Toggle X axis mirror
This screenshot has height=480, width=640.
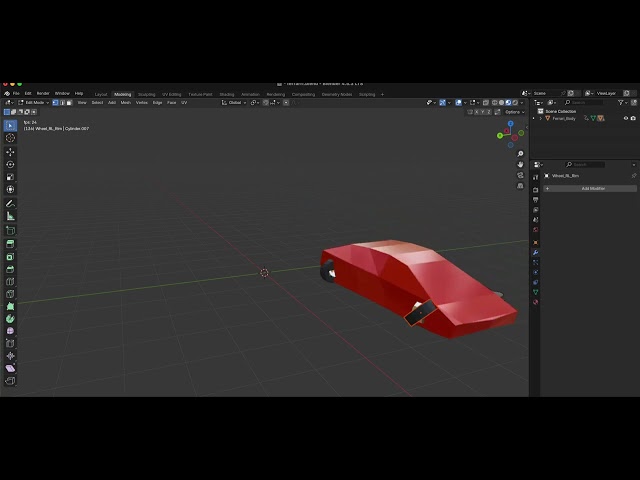tap(476, 112)
